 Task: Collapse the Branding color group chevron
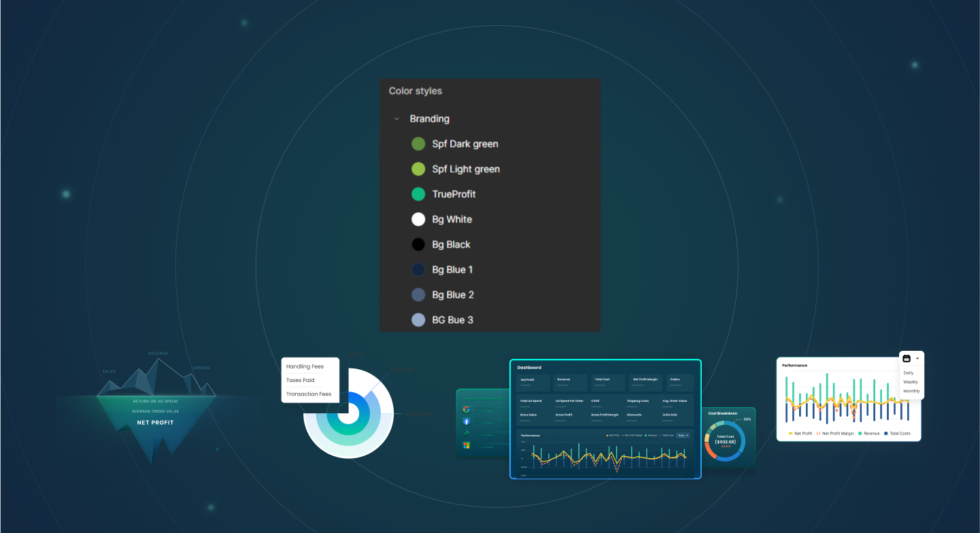pos(396,119)
